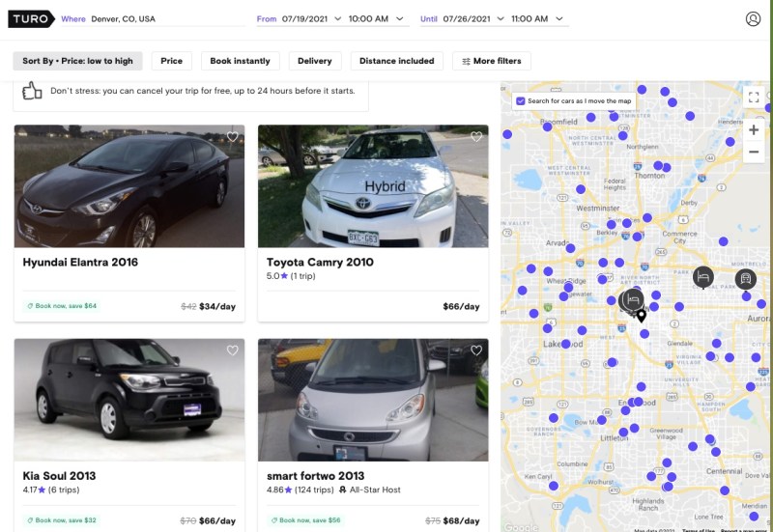
Task: Click the thumbs-up free cancellation icon
Action: click(x=32, y=91)
